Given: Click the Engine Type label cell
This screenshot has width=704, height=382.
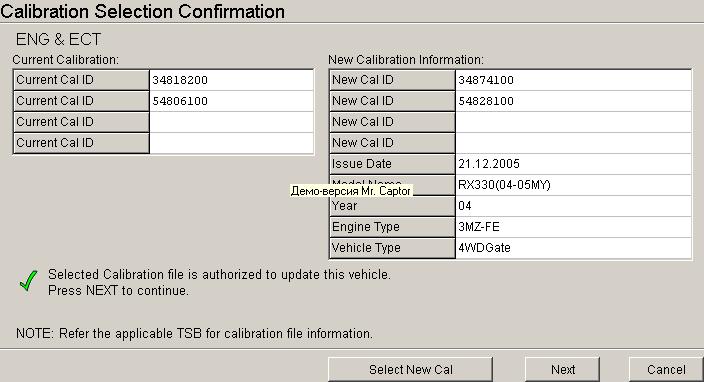Looking at the screenshot, I should coord(392,227).
